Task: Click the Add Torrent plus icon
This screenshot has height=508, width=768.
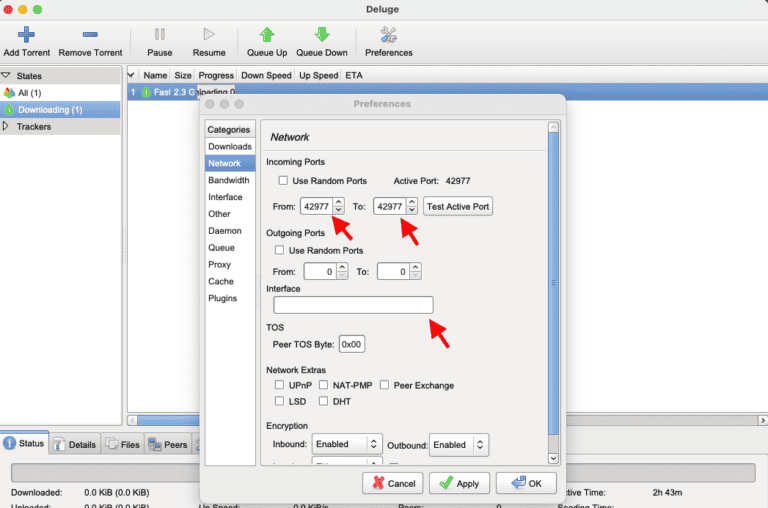Action: click(27, 35)
